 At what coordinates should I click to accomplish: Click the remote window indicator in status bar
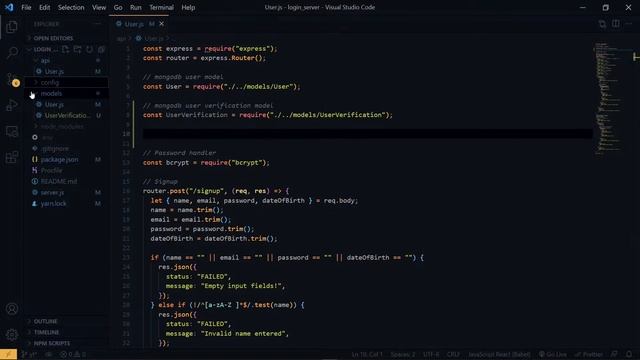(x=8, y=354)
